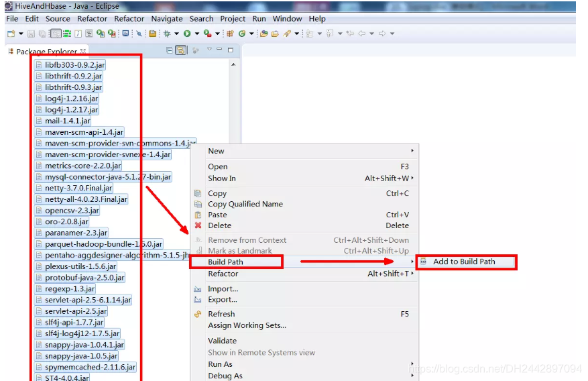Choose Import... in the context menu
The height and width of the screenshot is (381, 588).
pyautogui.click(x=304, y=288)
